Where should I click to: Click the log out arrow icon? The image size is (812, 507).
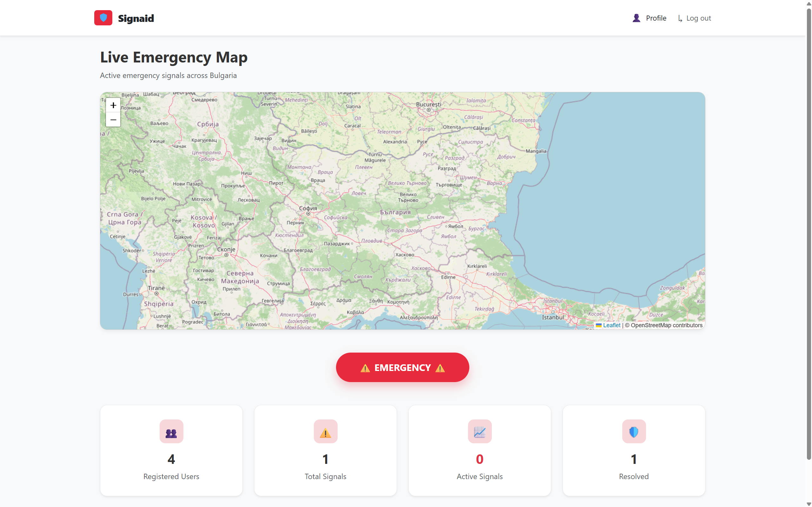[x=680, y=18]
